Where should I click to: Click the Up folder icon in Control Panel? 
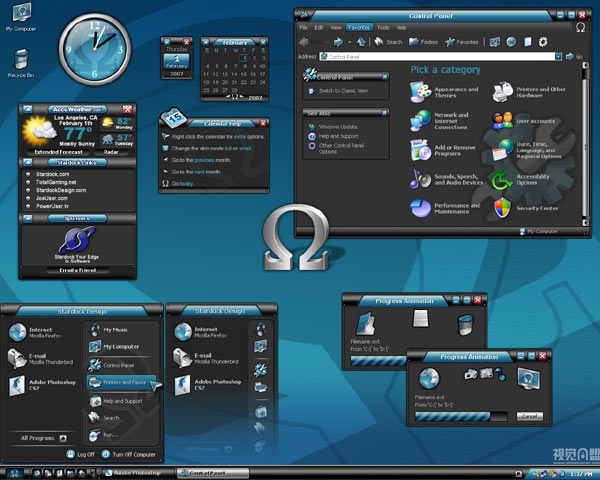(360, 42)
